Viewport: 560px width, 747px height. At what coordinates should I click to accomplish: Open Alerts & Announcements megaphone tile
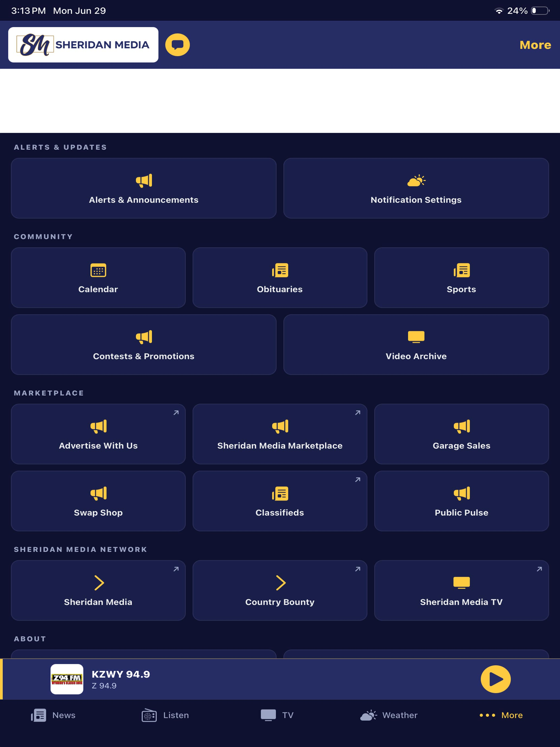pyautogui.click(x=144, y=188)
